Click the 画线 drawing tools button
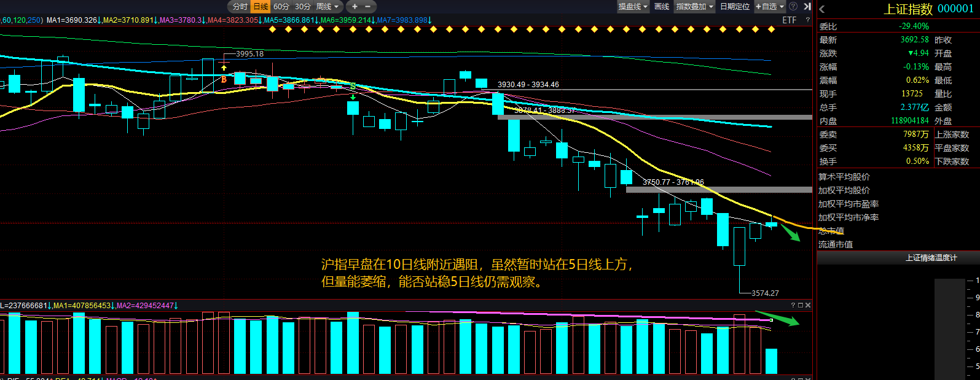Viewport: 980px width, 380px height. [x=662, y=7]
